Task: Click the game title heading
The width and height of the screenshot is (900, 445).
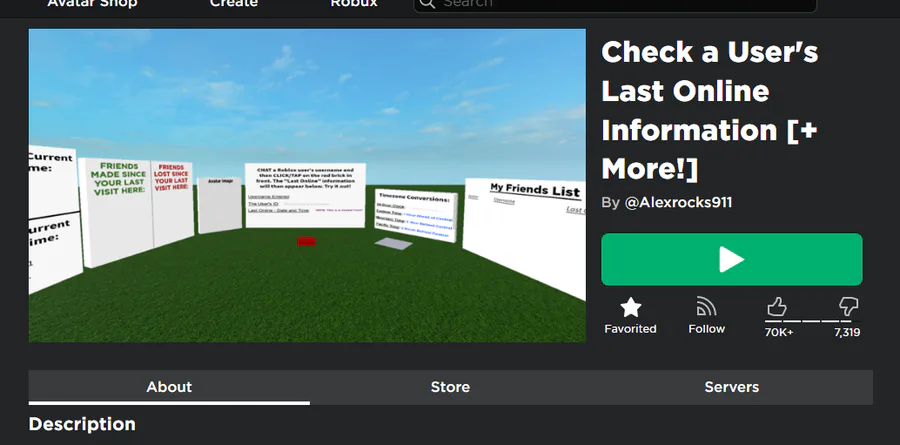Action: (x=710, y=111)
